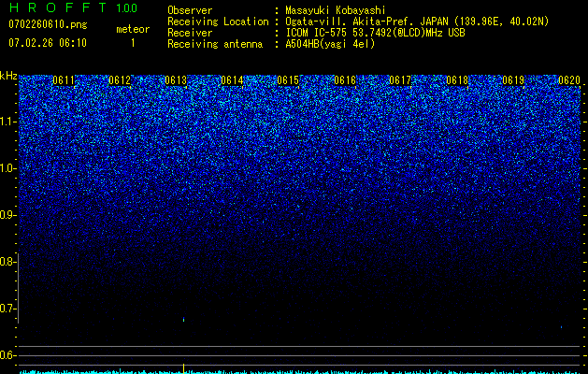Click the ICOM IC-575 receiver text
The image size is (588, 374).
[x=375, y=33]
